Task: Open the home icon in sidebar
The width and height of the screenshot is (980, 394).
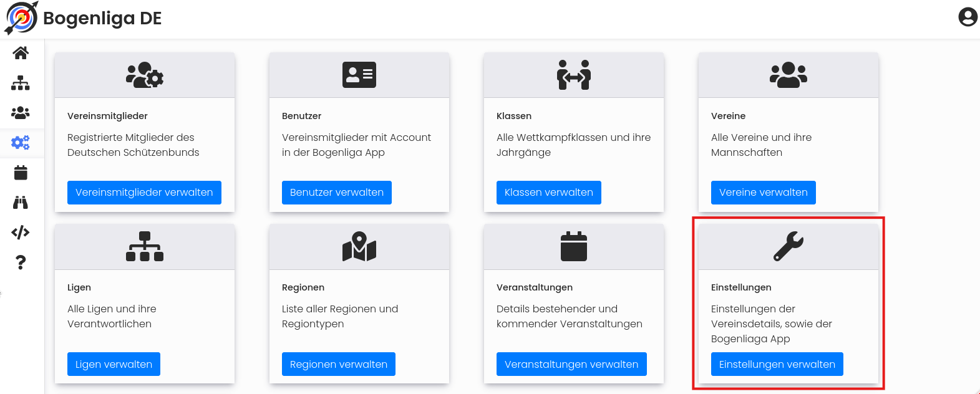Action: click(21, 53)
